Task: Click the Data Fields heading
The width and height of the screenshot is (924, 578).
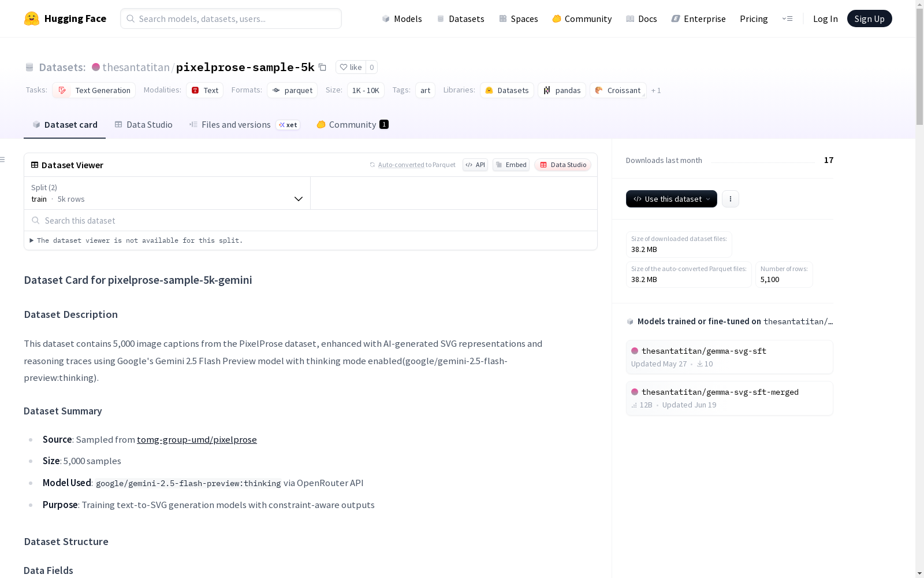Action: point(49,570)
